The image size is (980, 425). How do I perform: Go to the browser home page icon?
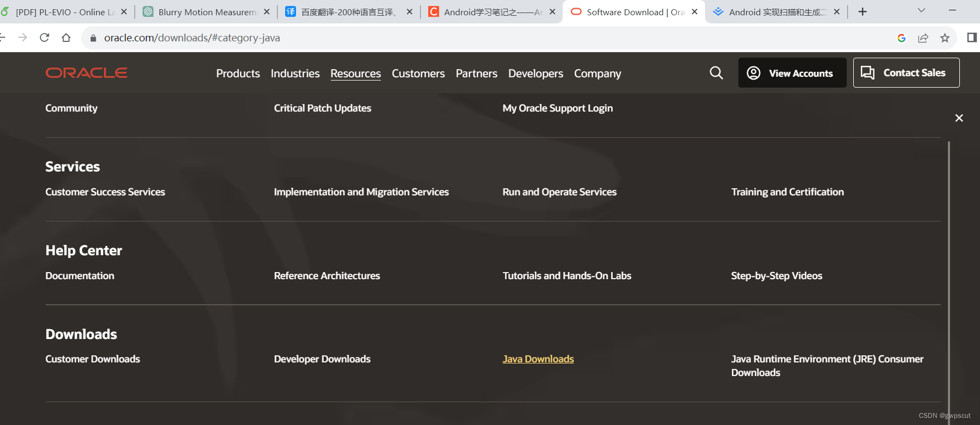click(x=66, y=38)
